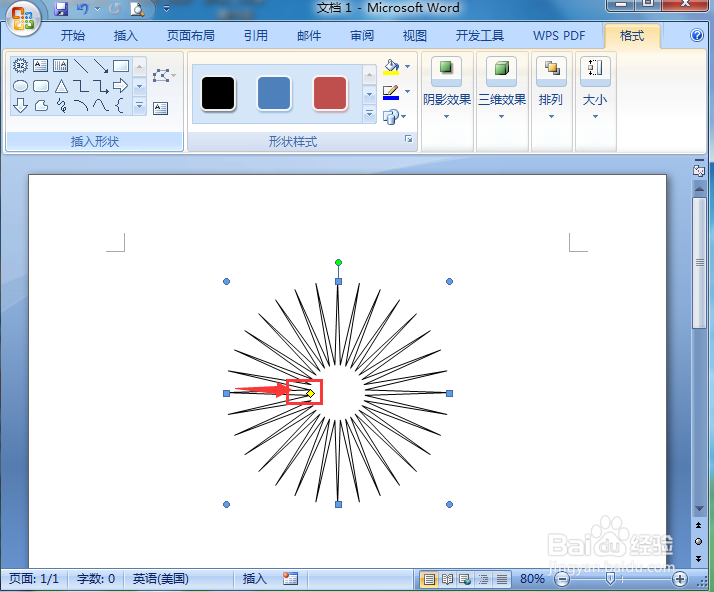Image resolution: width=714 pixels, height=592 pixels.
Task: Open the 大小 size menu
Action: [595, 89]
